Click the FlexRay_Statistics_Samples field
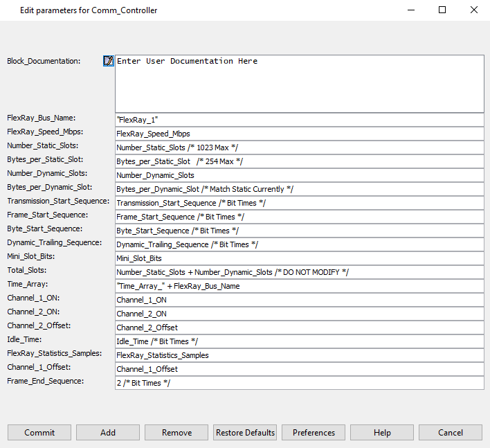490x448 pixels. [x=299, y=355]
